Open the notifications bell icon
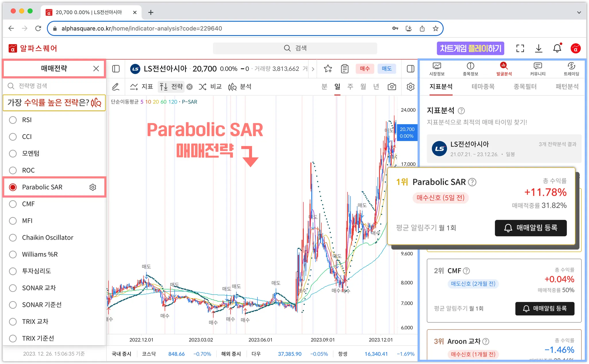Screen dimensions: 589x364 coord(557,48)
